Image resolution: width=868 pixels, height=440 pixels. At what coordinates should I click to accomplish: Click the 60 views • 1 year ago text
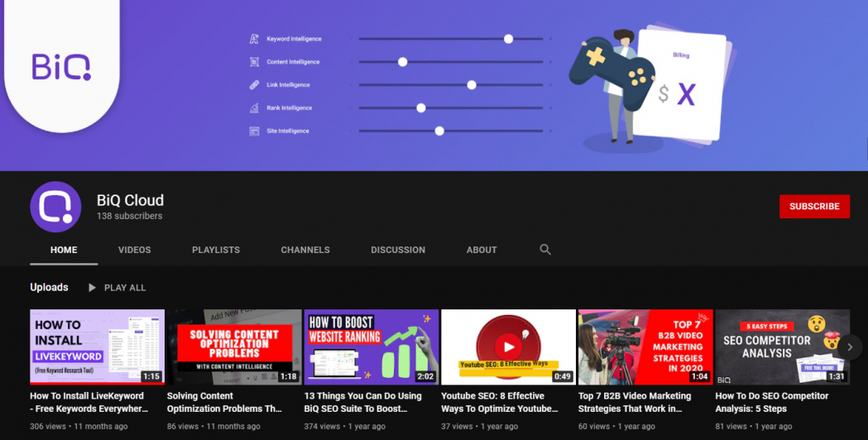click(616, 426)
